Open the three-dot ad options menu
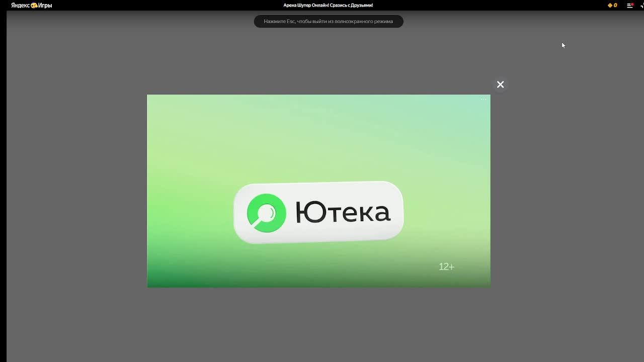This screenshot has height=362, width=644. coord(484,99)
